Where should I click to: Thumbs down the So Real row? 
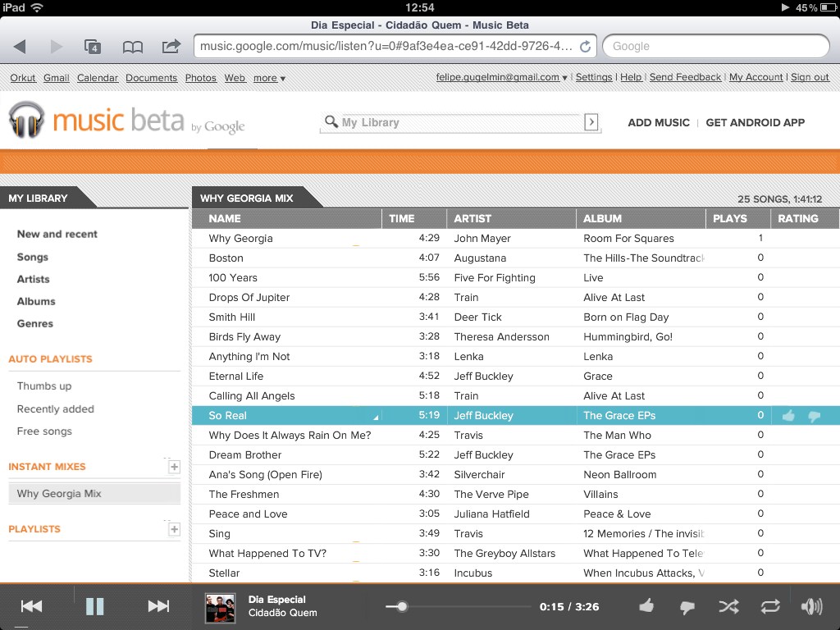(814, 416)
